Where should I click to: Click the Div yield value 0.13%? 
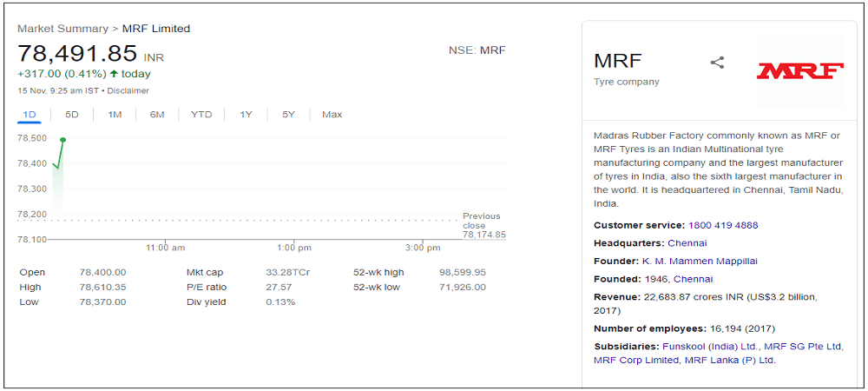[280, 302]
